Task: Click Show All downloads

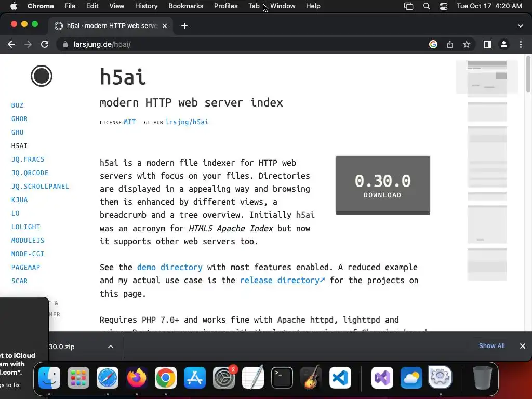Action: pyautogui.click(x=491, y=345)
